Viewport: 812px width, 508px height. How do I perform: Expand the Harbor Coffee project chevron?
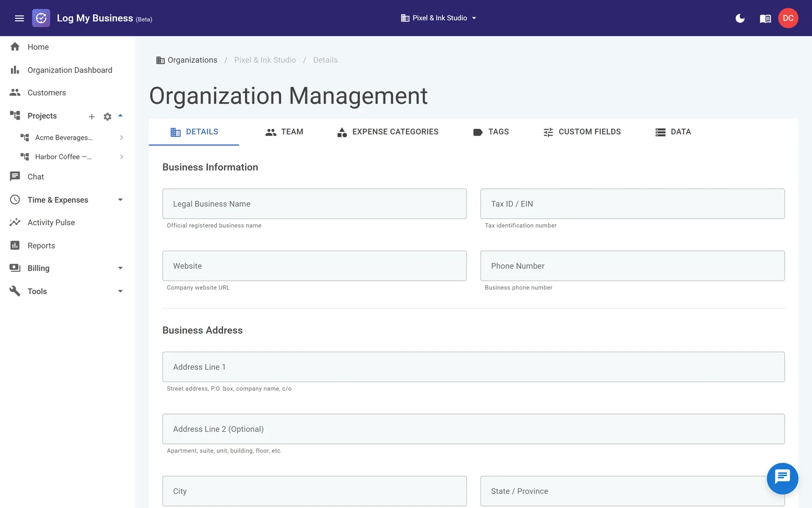pyautogui.click(x=122, y=157)
